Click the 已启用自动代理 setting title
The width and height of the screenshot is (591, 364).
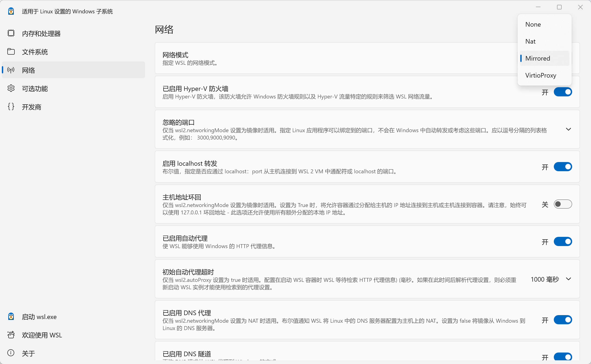coord(185,238)
